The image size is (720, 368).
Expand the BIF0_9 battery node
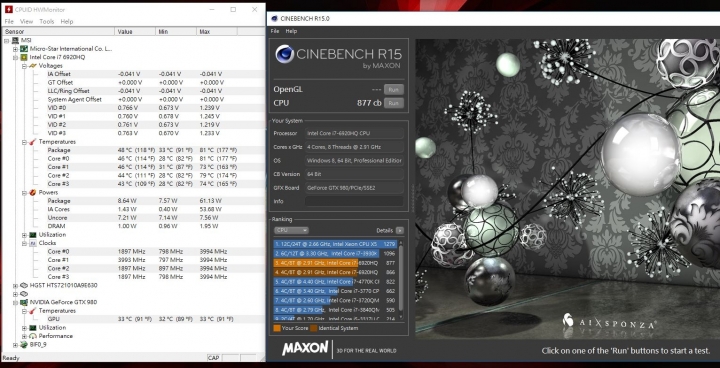[15, 345]
